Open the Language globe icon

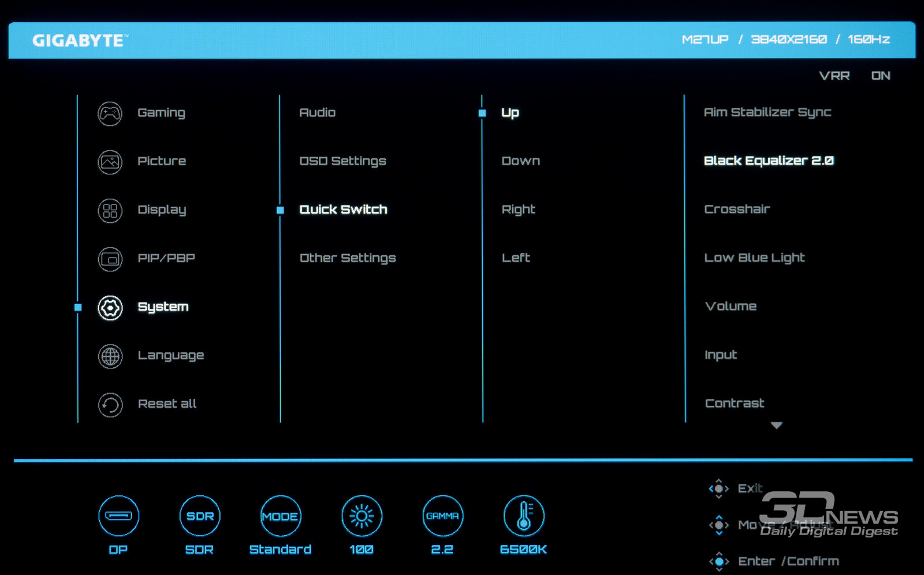coord(110,356)
